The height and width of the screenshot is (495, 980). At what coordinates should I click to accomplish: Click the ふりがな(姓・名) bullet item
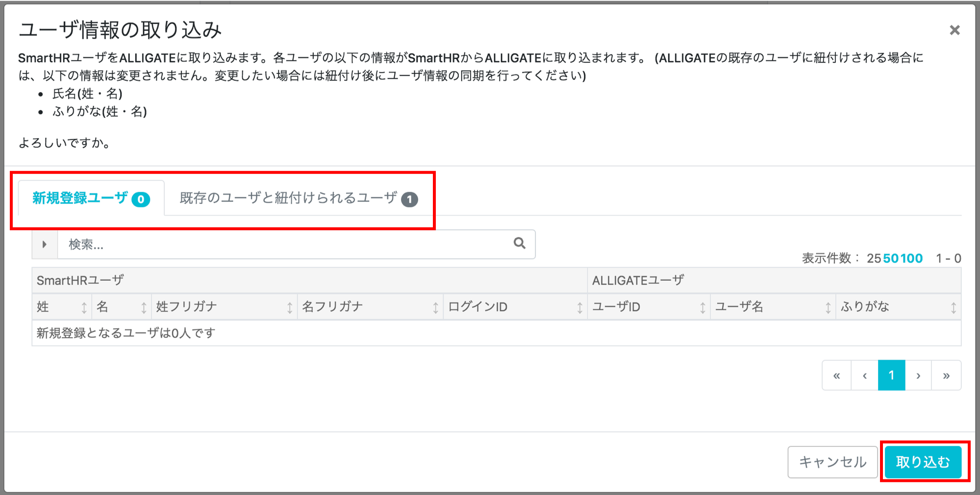tap(100, 112)
